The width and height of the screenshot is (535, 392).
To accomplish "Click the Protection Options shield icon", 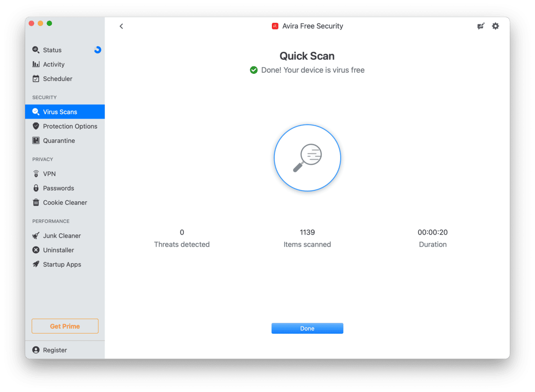I will (36, 126).
